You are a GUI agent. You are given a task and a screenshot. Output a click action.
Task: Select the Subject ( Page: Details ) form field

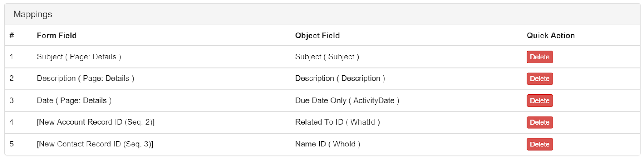click(x=79, y=57)
